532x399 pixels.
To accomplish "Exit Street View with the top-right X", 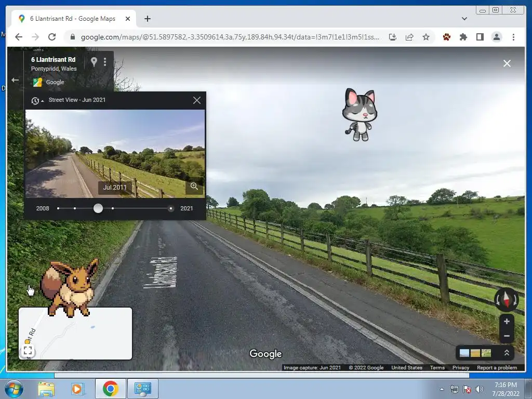I will point(507,63).
